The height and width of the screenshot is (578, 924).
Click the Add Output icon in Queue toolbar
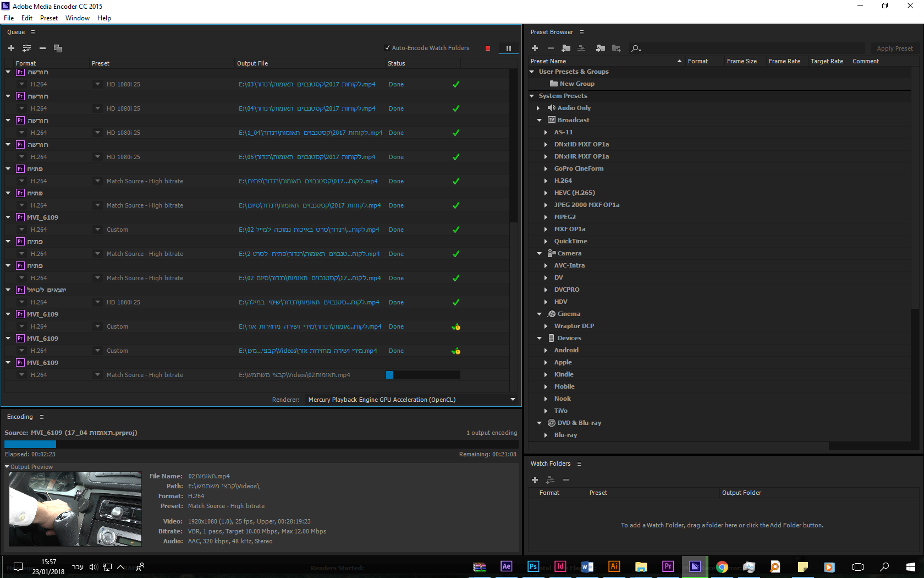tap(26, 48)
